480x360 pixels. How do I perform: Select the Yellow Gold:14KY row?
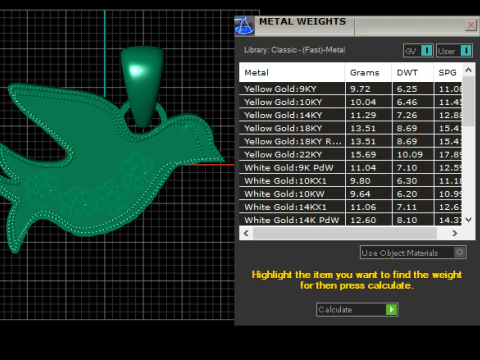tap(350, 115)
